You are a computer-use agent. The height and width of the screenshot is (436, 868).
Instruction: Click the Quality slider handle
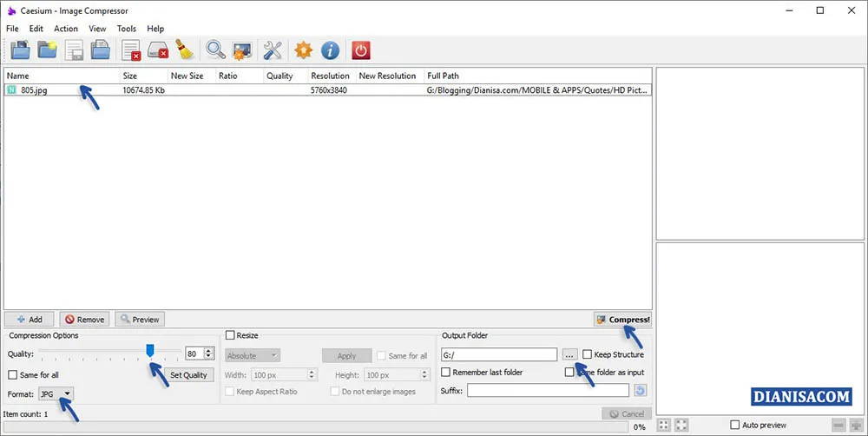click(x=150, y=350)
